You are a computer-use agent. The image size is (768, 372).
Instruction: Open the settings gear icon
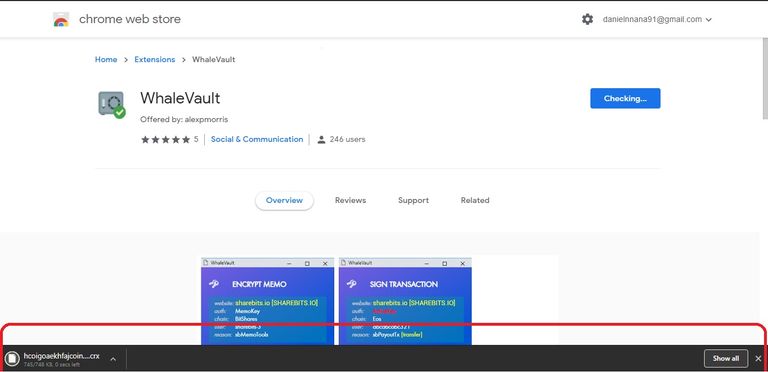pos(587,19)
